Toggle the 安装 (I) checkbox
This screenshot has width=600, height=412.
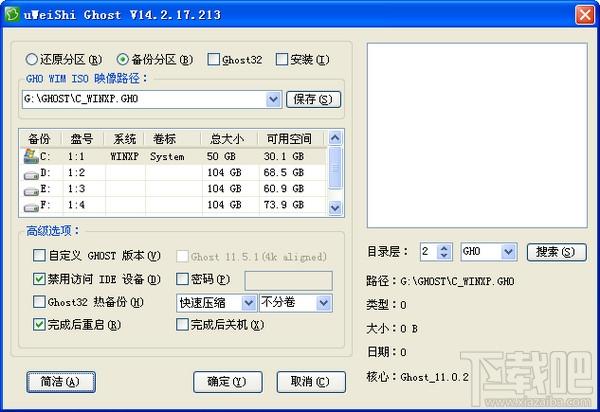(282, 59)
